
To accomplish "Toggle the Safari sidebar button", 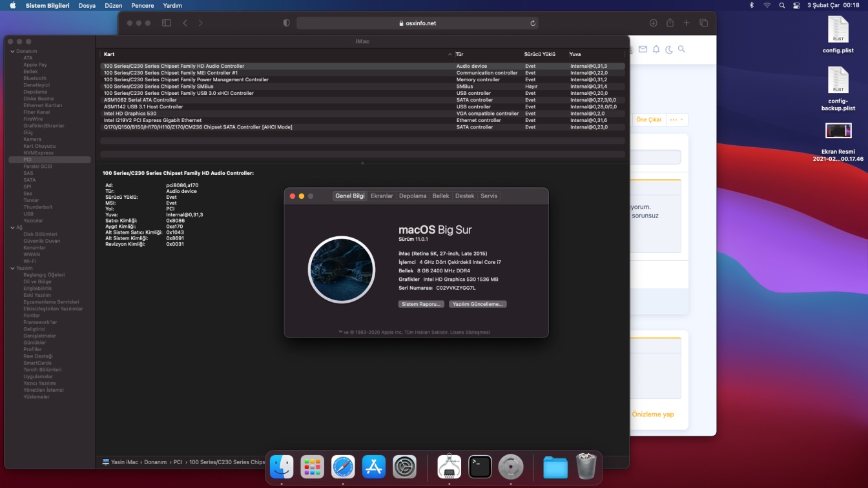I will tap(167, 23).
